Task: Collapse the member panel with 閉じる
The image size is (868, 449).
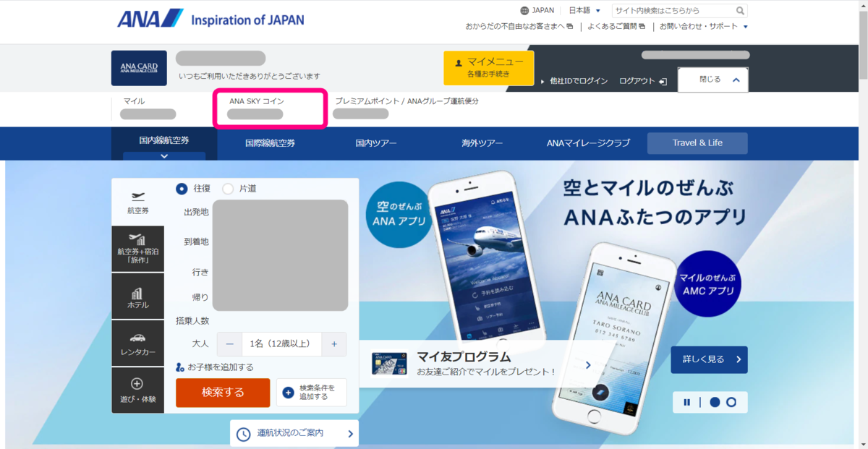Action: pos(712,80)
